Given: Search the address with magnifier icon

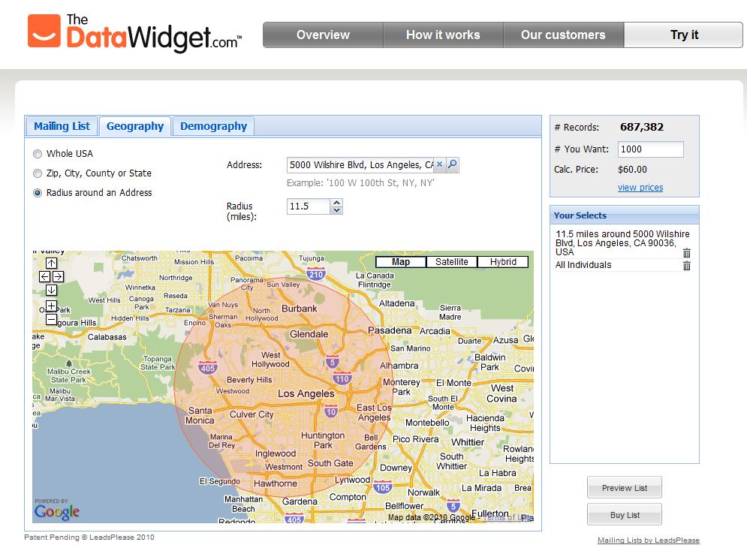Looking at the screenshot, I should coord(452,164).
